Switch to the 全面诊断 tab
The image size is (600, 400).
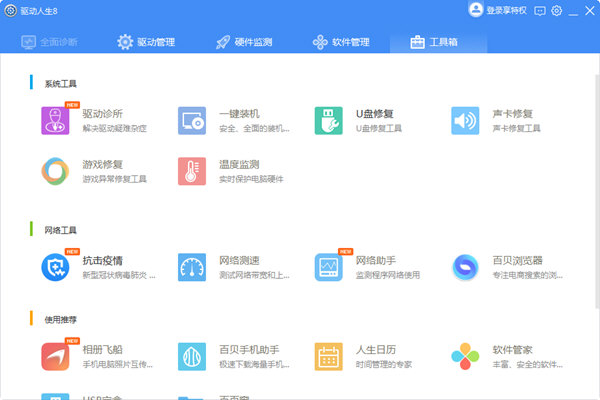[49, 42]
